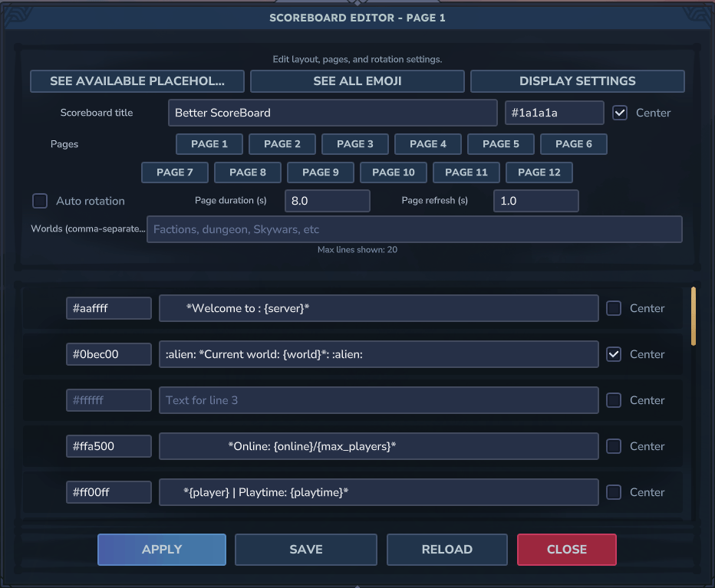This screenshot has width=715, height=588.
Task: Enable Center for the Online players line
Action: click(x=614, y=446)
